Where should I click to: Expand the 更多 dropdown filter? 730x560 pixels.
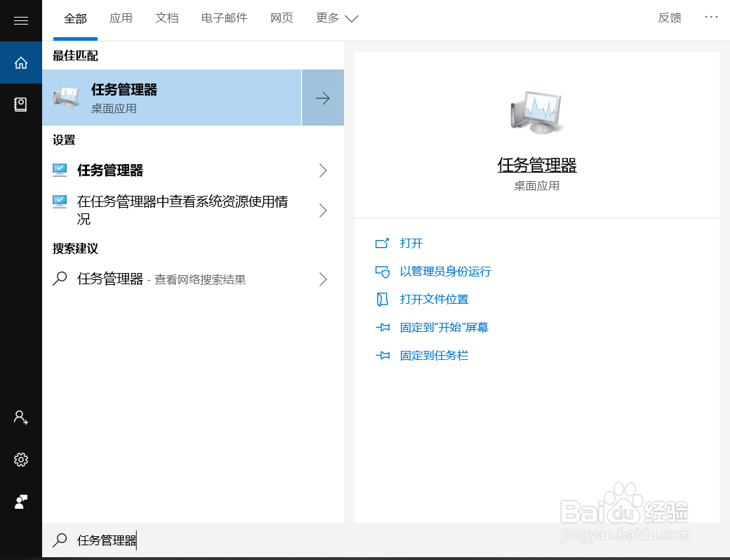(337, 18)
